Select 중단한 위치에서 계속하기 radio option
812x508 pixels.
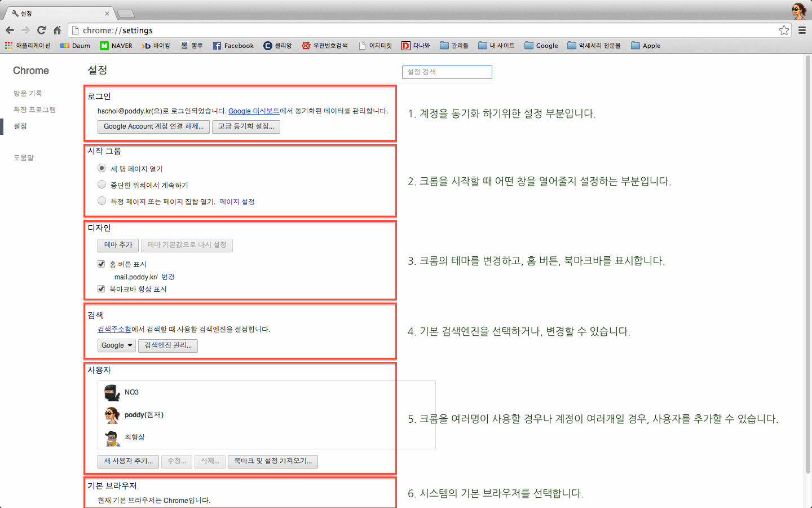tap(101, 185)
